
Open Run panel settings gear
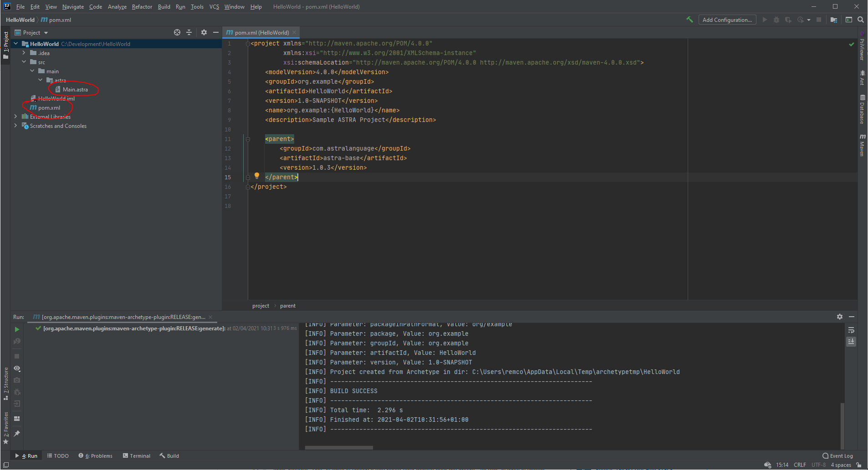point(840,317)
